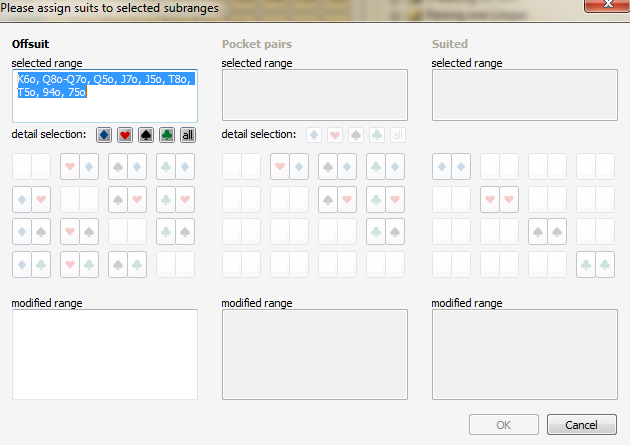This screenshot has width=630, height=445.
Task: Select hearts in Pocket pairs detail selection
Action: coord(335,135)
